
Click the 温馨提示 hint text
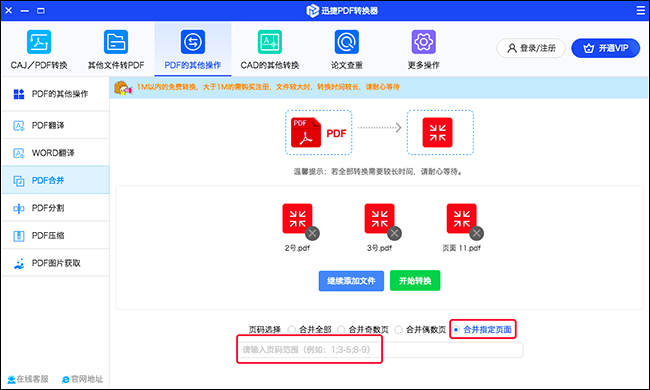[378, 171]
